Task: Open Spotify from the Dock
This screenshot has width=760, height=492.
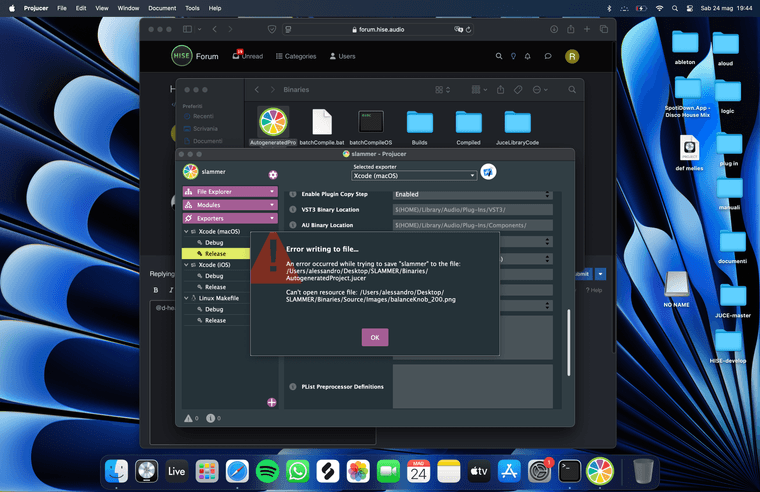Action: pos(267,471)
